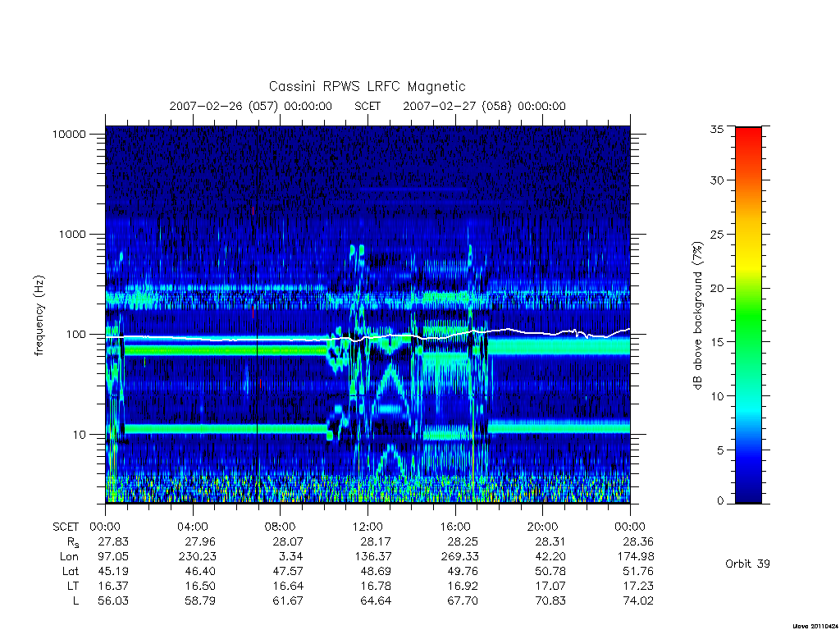This screenshot has height=630, width=840.
Task: Click the "dB above background (7%)" label
Action: tap(697, 316)
